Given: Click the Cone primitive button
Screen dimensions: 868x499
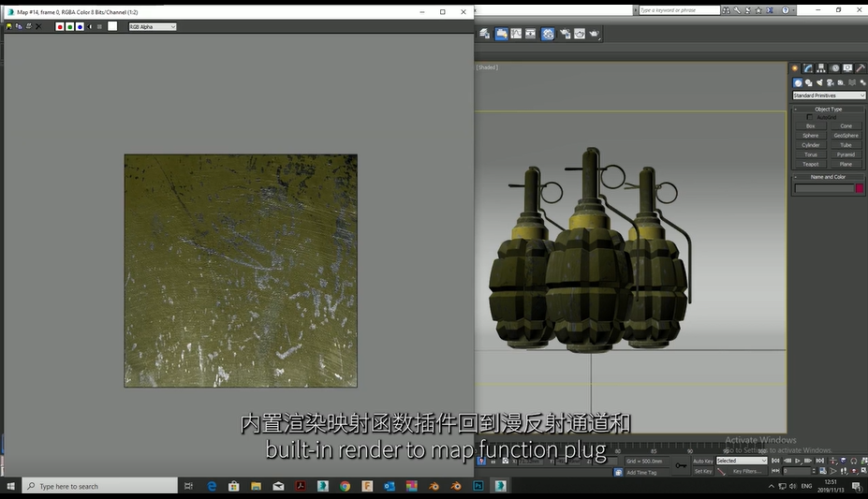Looking at the screenshot, I should (x=846, y=126).
